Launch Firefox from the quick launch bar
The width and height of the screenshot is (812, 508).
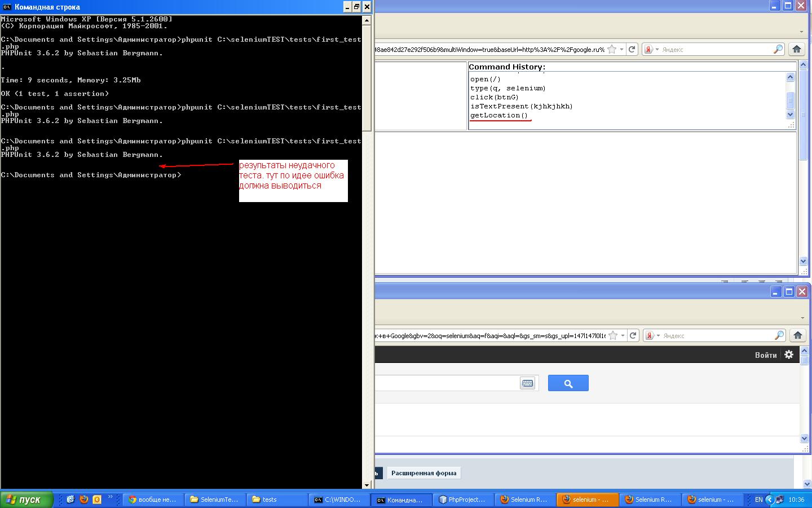83,500
